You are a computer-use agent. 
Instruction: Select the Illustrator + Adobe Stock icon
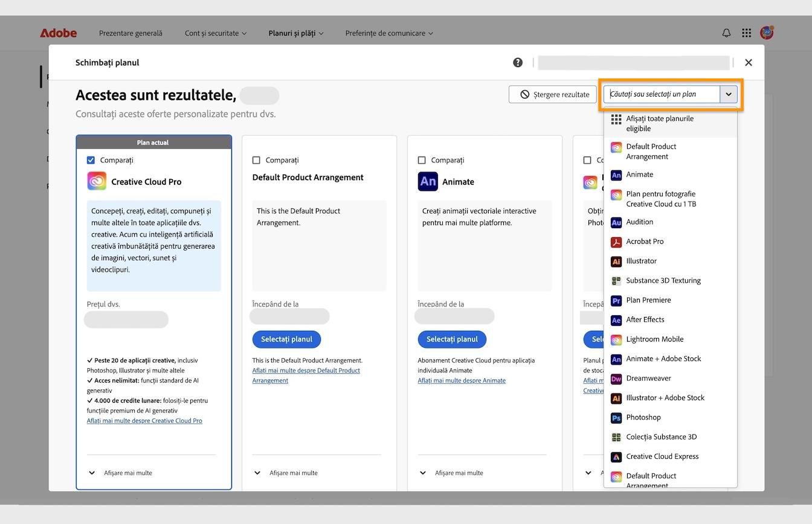click(x=616, y=398)
